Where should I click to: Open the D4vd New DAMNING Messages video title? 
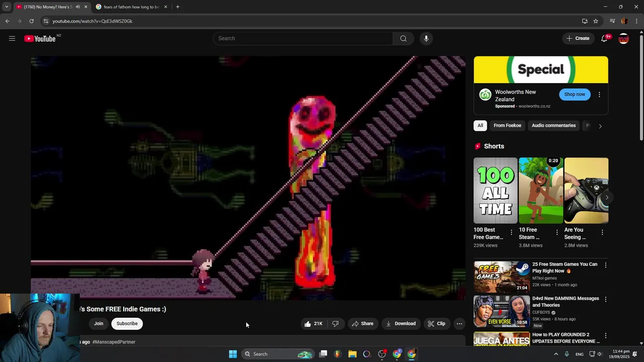click(x=566, y=302)
